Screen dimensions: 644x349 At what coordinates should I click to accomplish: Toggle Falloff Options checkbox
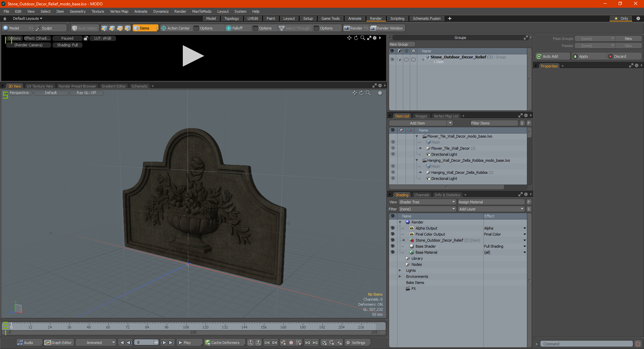click(255, 28)
